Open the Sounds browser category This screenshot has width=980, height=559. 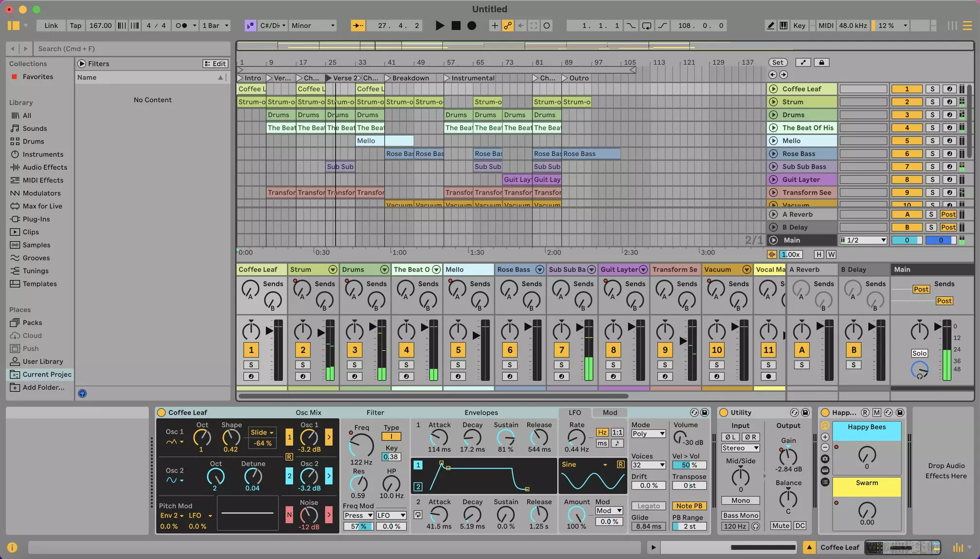tap(35, 128)
